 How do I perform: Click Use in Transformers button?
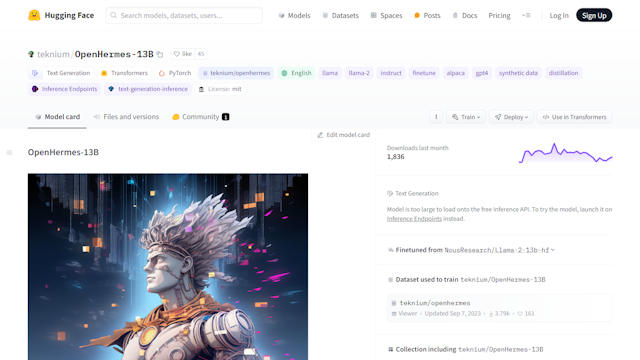coord(574,117)
